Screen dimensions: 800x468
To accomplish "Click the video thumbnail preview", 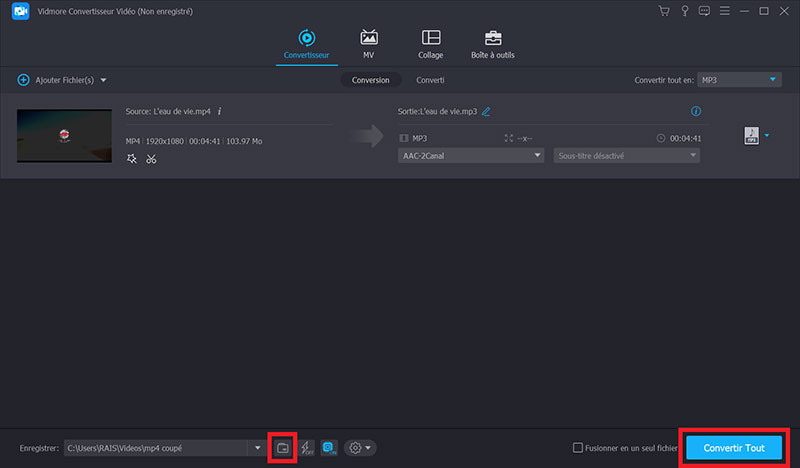I will tap(64, 136).
